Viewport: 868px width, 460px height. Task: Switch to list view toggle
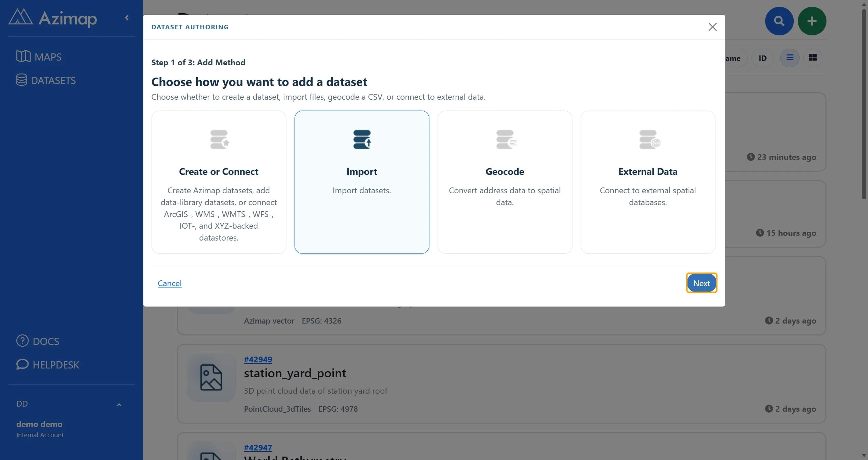pos(790,58)
